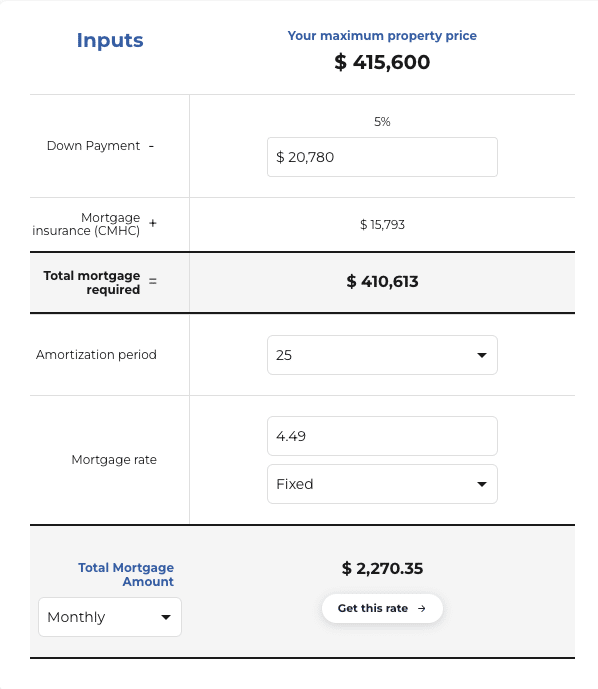
Task: Click the arrow icon in Get this rate
Action: (x=421, y=608)
